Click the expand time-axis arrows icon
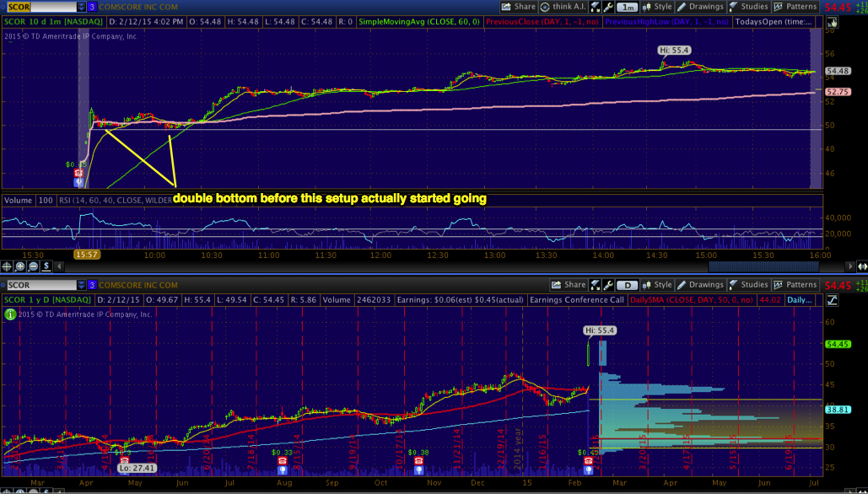Screen dimensions: 868x494 [x=862, y=266]
